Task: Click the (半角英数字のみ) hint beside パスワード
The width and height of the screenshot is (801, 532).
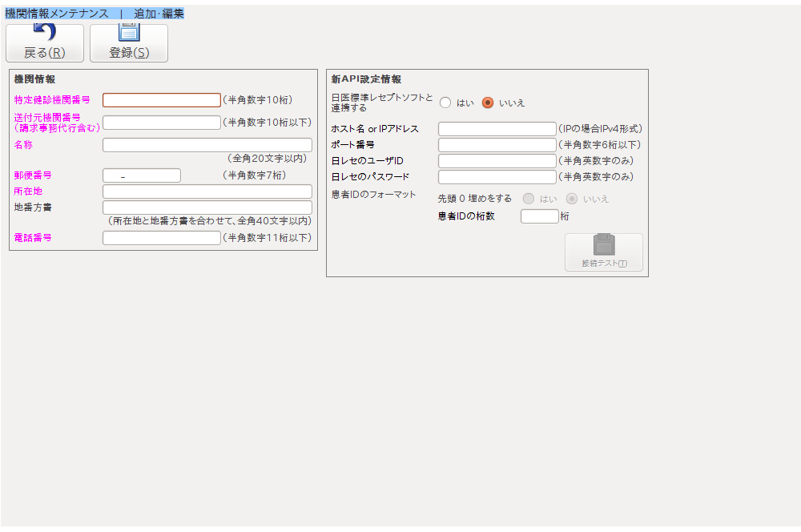Action: point(596,177)
